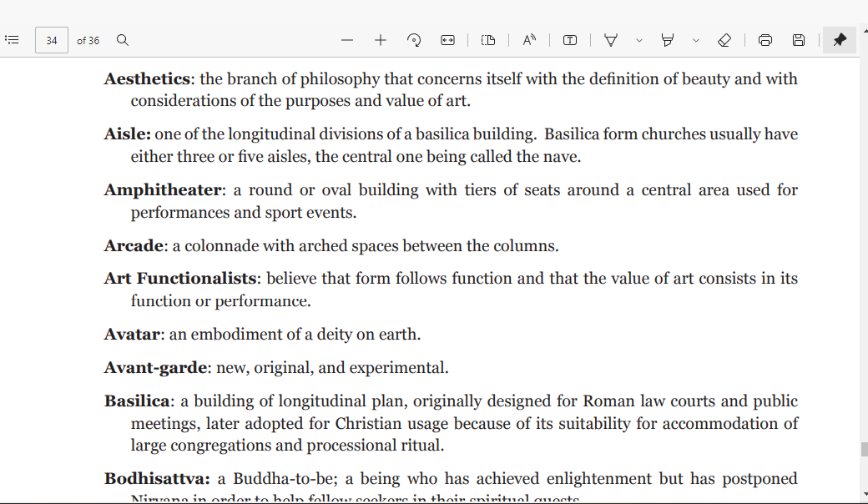Zoom in with the plus button
This screenshot has width=868, height=504.
point(381,40)
